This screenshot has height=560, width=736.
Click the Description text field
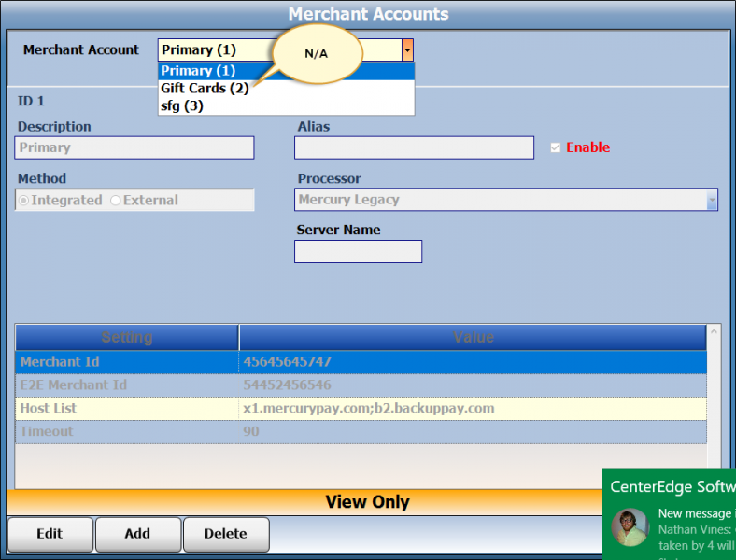pyautogui.click(x=134, y=147)
